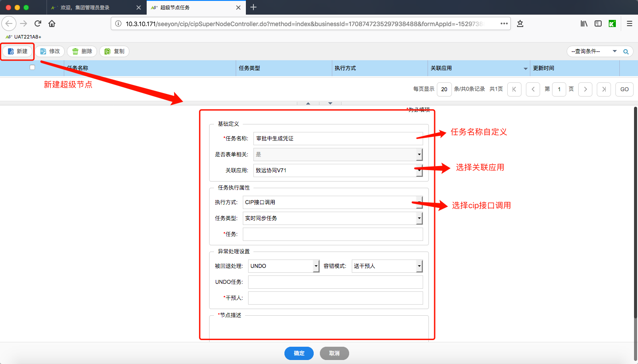
Task: Click the GO pagination button
Action: coord(624,89)
